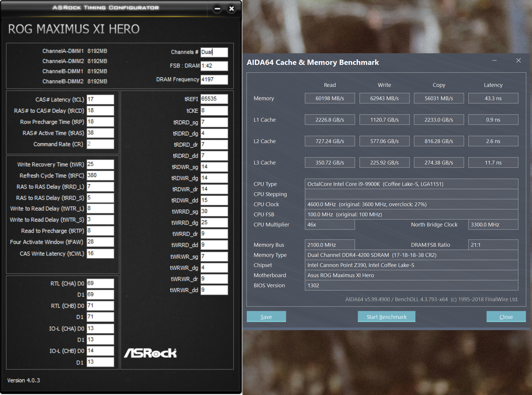Click the ASRock logo in Timing Configurator
This screenshot has width=532, height=395.
[150, 353]
